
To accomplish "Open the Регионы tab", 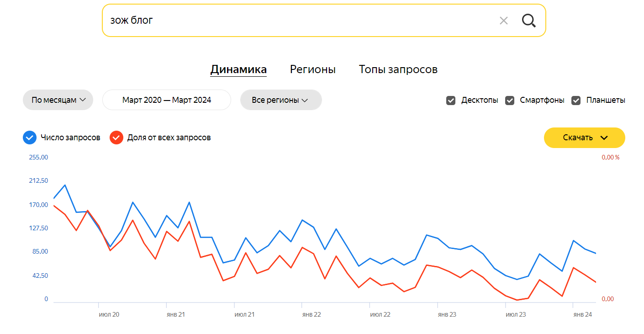I will point(313,69).
